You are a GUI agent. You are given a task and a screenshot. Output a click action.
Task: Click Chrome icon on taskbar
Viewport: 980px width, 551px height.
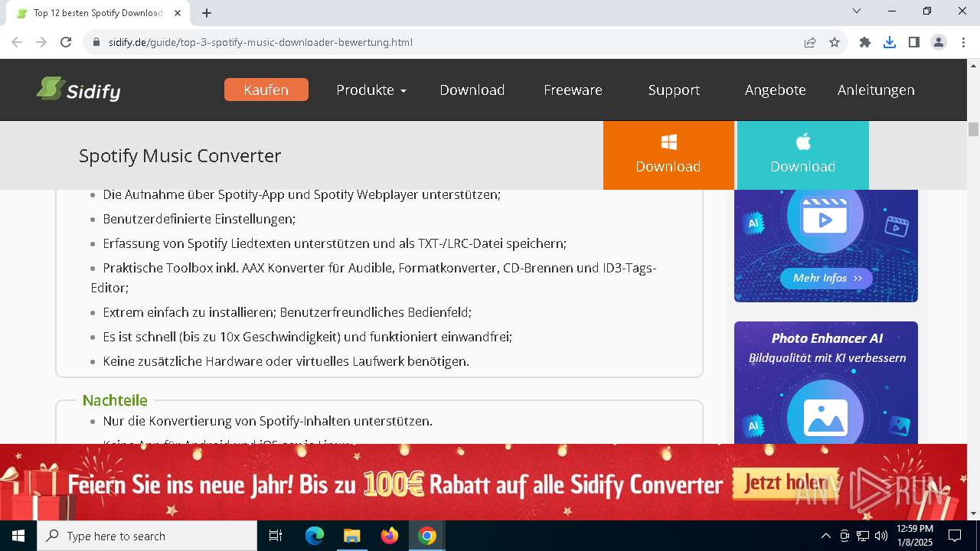tap(427, 536)
